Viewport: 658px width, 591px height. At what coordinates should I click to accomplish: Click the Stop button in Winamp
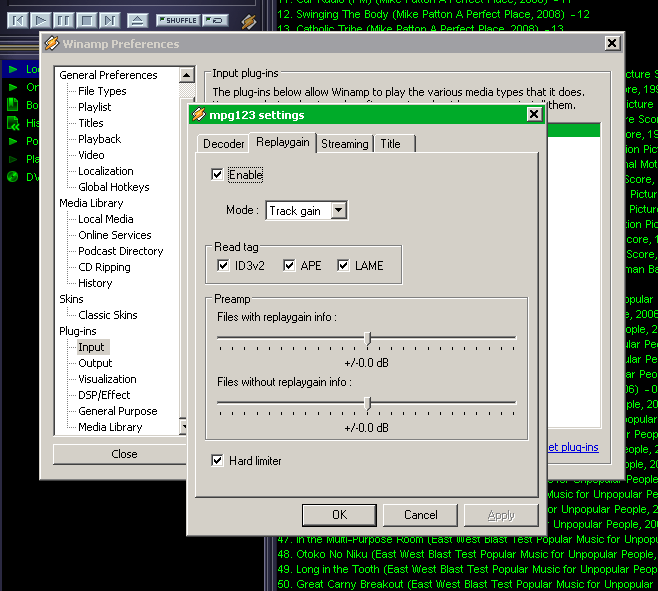click(x=86, y=20)
